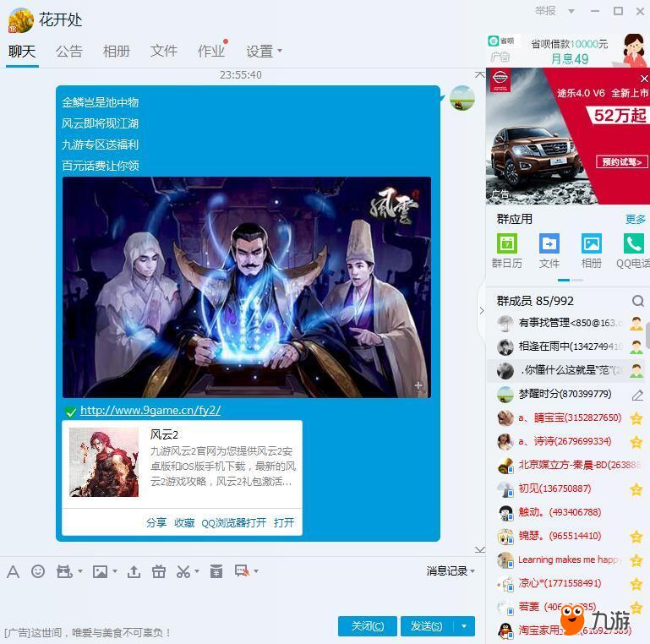Viewport: 650px width, 644px height.
Task: Open the 相册 tab
Action: (x=117, y=52)
